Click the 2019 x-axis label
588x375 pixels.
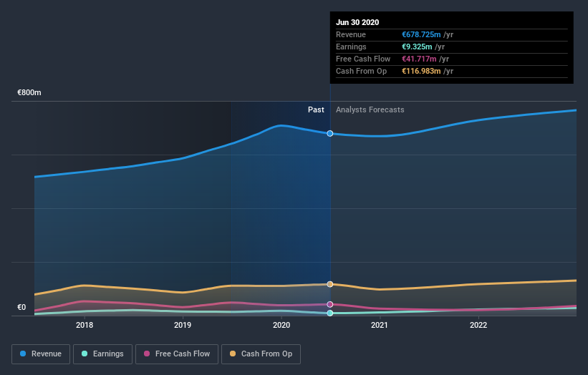pyautogui.click(x=183, y=325)
